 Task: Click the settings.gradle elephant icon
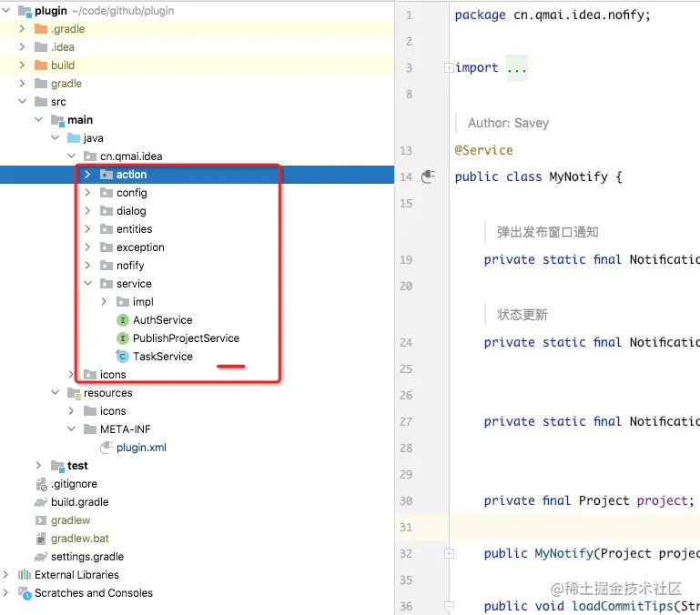coord(41,557)
